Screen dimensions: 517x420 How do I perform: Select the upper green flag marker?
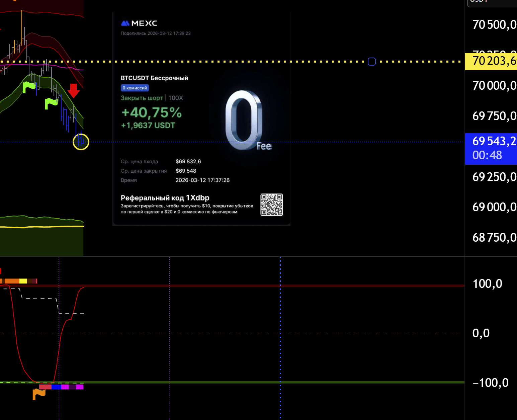29,87
